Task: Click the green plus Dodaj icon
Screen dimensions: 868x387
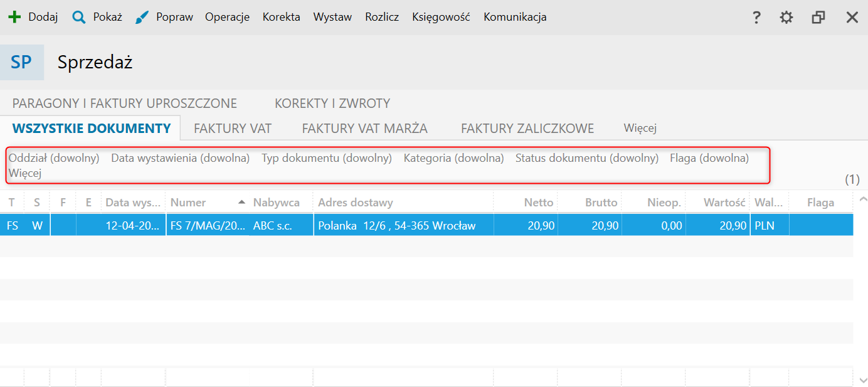Action: point(14,18)
